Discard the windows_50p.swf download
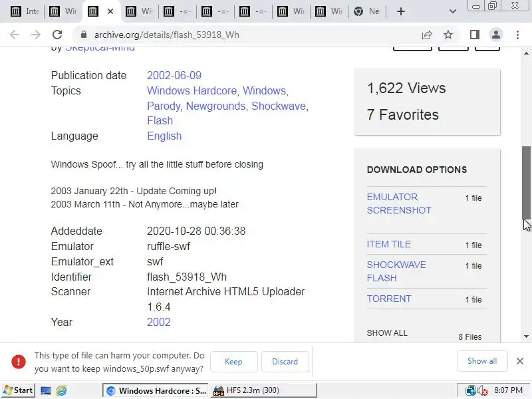 tap(285, 362)
